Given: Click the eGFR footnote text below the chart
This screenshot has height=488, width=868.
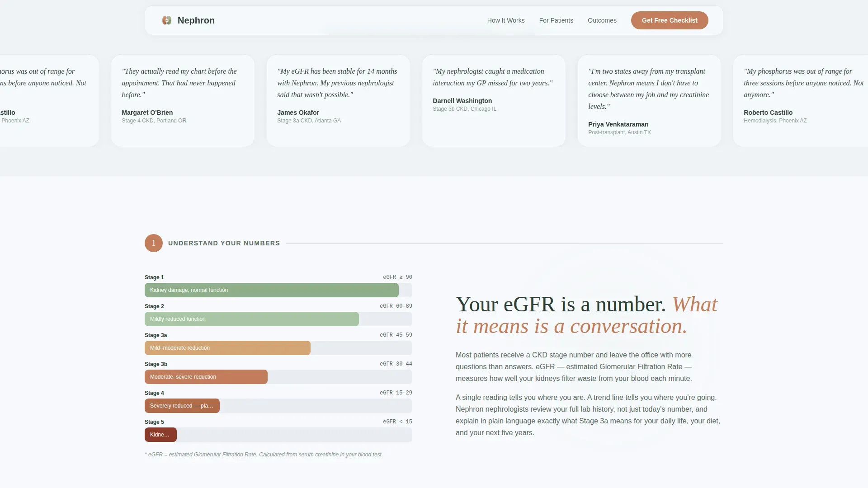Looking at the screenshot, I should point(264,455).
